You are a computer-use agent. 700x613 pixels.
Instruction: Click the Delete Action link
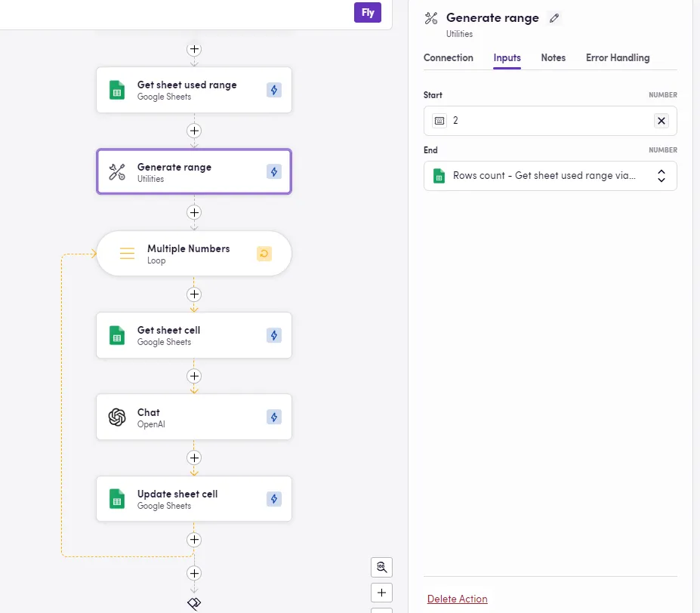[457, 598]
